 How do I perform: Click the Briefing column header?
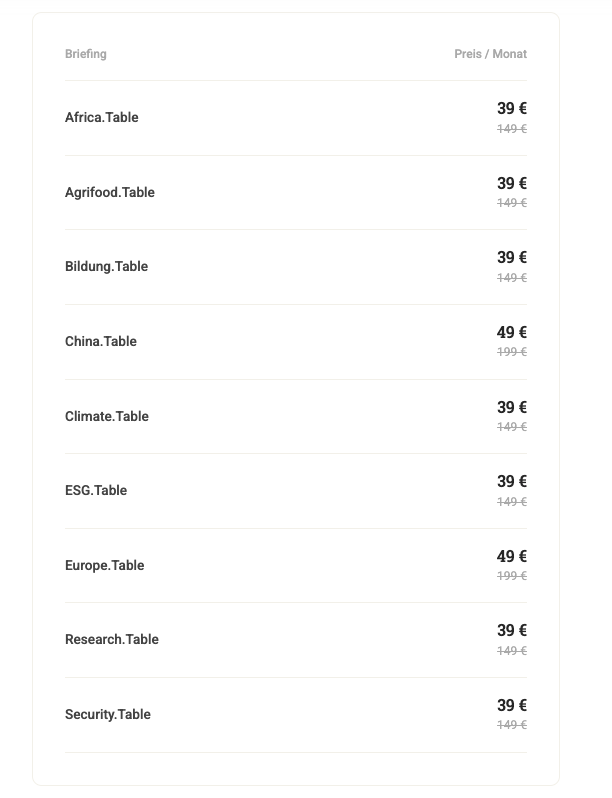click(x=86, y=54)
